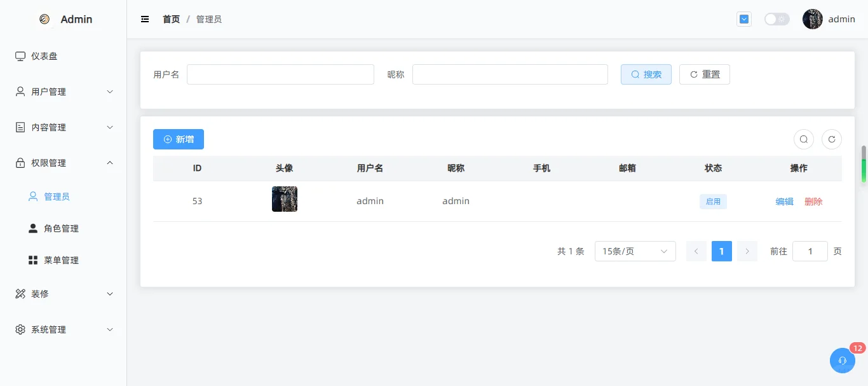Open the blue notification dropdown icon in the header
This screenshot has width=868, height=386.
coord(743,19)
